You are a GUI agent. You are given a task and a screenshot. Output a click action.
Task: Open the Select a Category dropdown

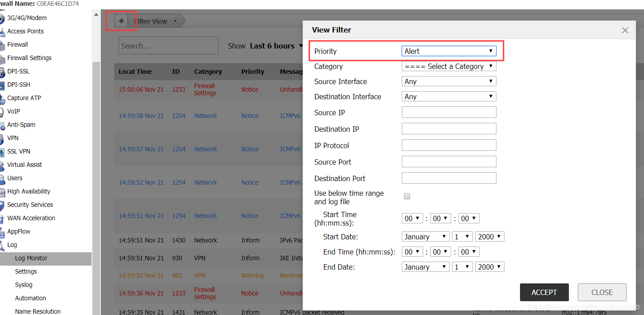[x=449, y=66]
